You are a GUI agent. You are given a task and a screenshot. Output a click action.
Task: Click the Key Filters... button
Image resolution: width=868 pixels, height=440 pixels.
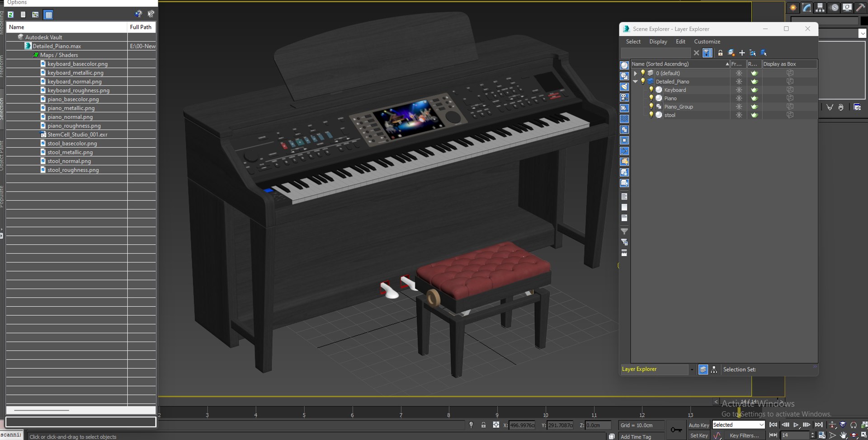[744, 435]
